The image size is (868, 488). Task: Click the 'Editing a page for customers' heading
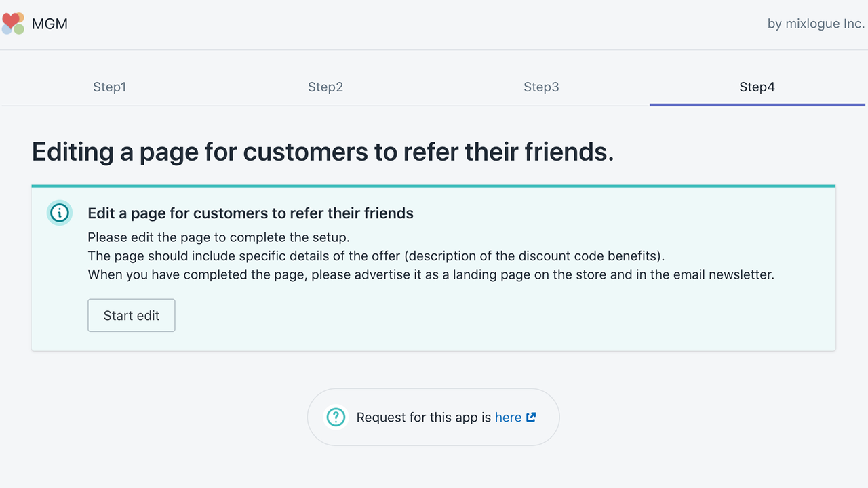tap(323, 152)
